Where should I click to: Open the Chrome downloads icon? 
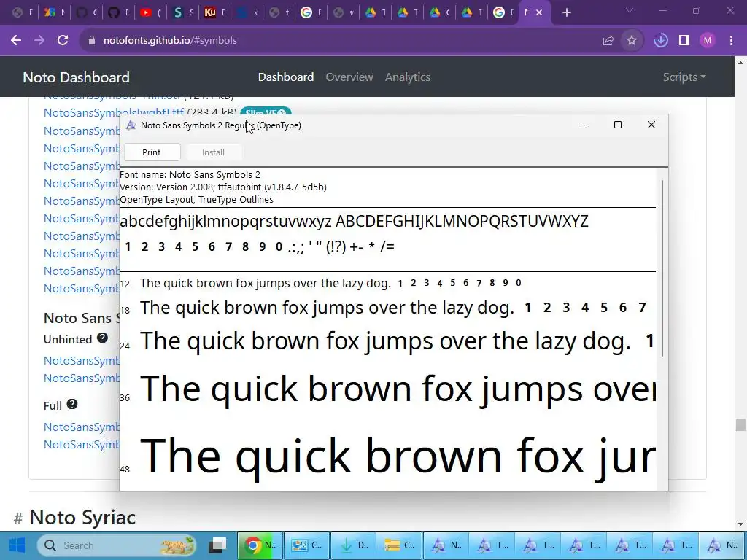pyautogui.click(x=661, y=41)
